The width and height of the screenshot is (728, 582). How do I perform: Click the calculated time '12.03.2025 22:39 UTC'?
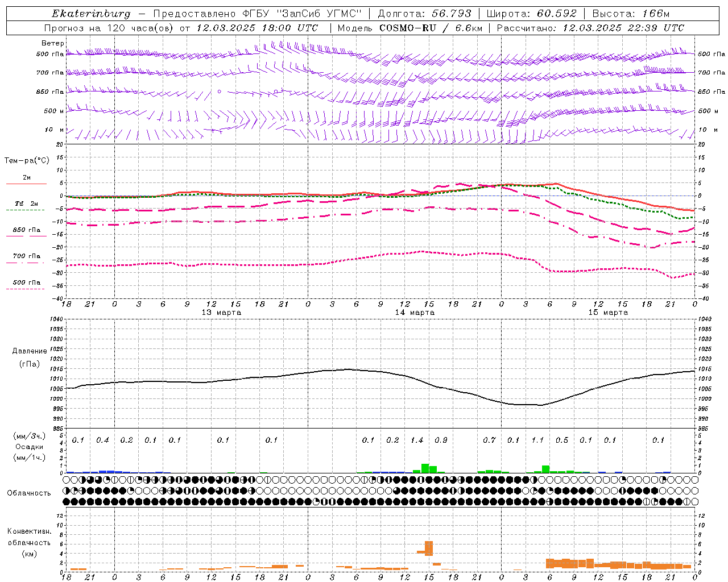(623, 28)
